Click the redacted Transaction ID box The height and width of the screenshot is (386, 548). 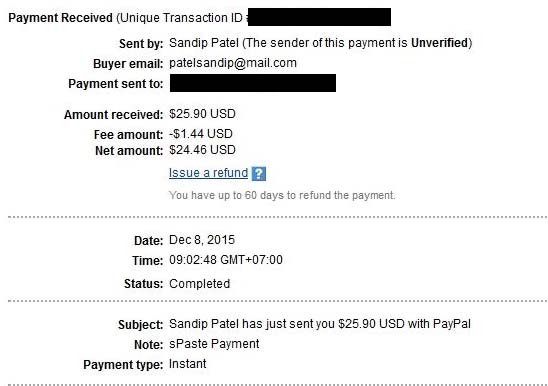[x=319, y=17]
